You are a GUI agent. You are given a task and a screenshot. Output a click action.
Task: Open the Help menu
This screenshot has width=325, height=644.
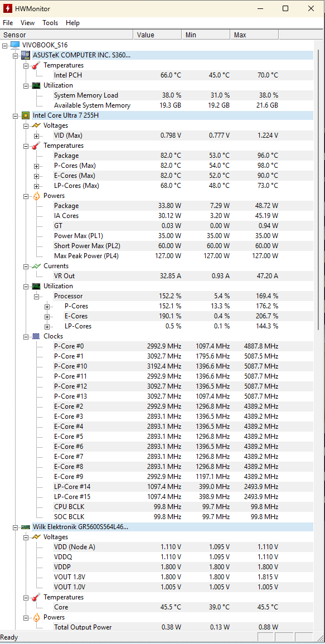point(72,23)
